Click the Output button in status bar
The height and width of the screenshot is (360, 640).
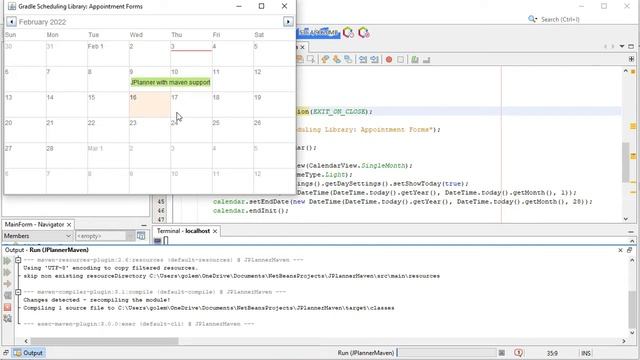click(x=29, y=353)
